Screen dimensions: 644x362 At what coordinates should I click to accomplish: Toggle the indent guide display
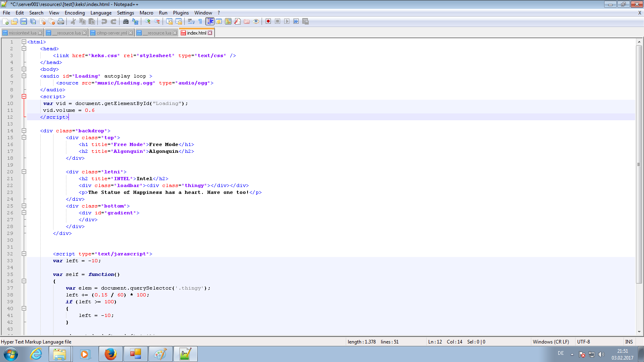point(209,22)
